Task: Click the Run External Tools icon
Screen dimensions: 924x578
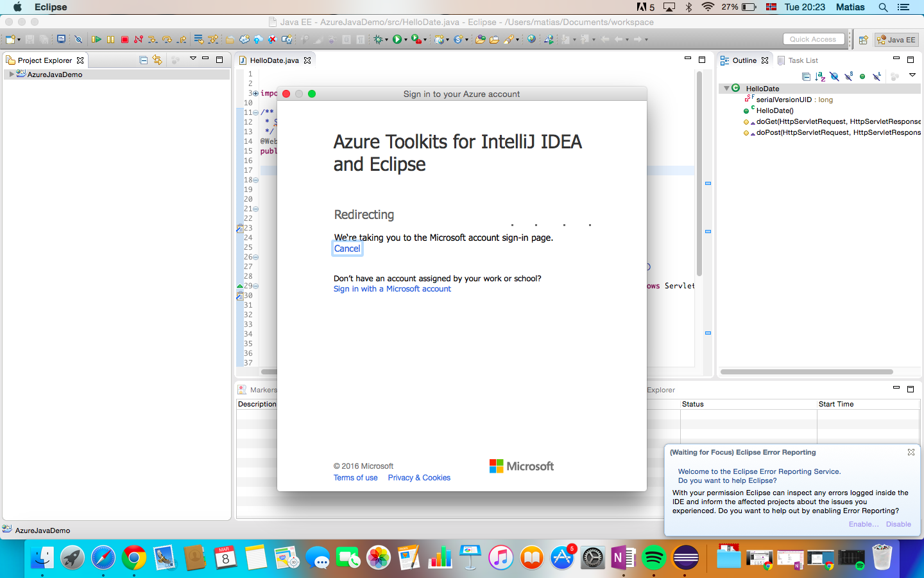Action: (x=416, y=39)
